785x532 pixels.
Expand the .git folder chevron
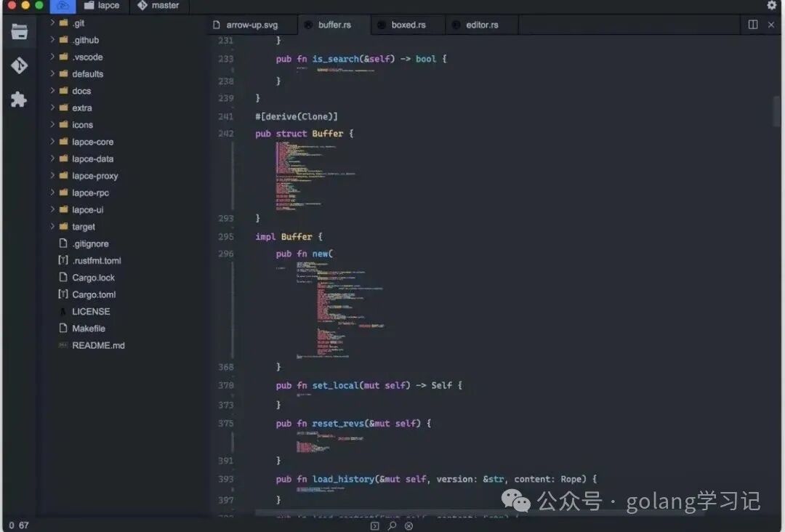pos(52,23)
